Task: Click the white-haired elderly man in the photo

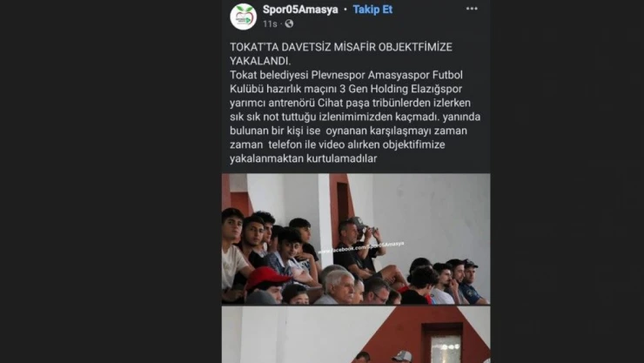Action: [338, 287]
